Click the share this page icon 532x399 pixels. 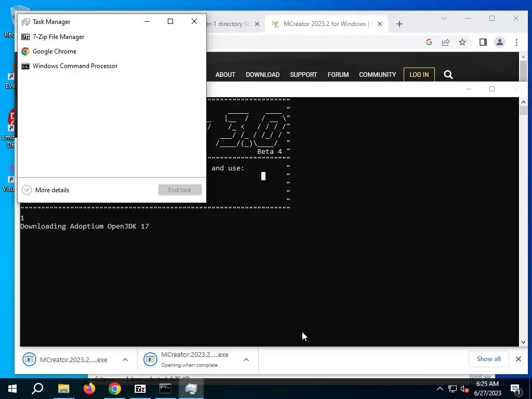(445, 42)
